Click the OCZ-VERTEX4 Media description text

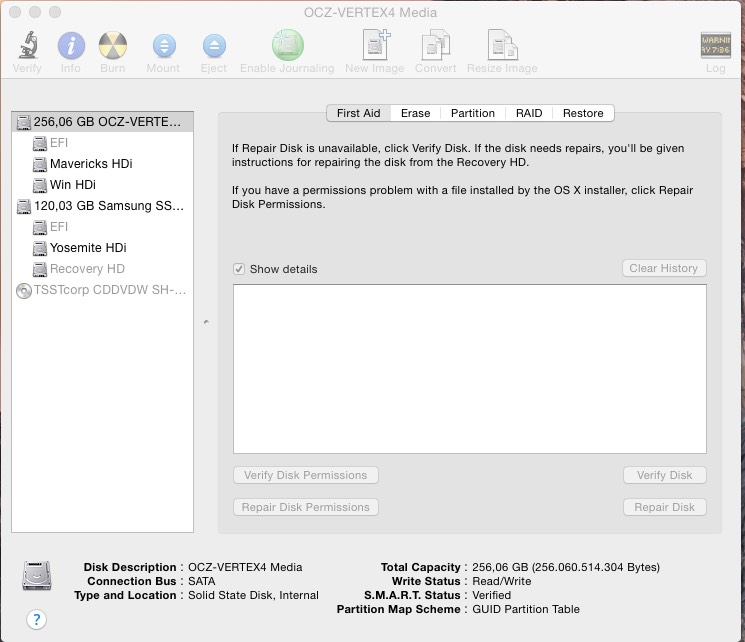(x=245, y=567)
